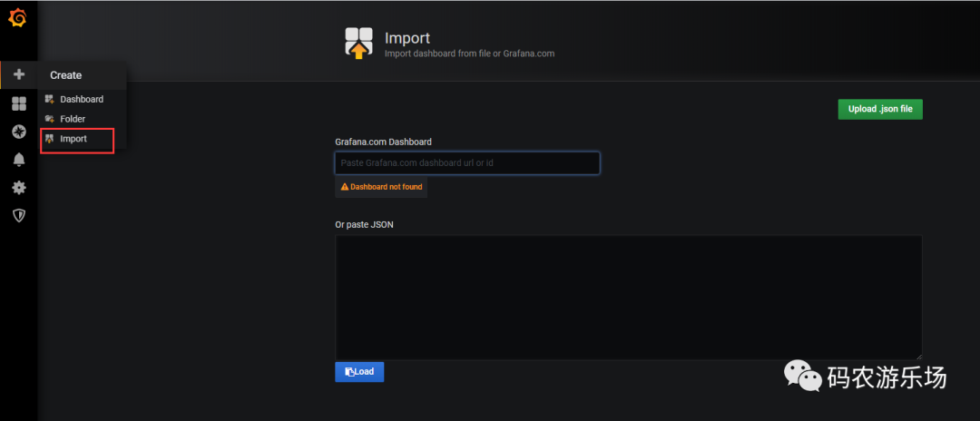Click the 'Grafana.com Dashboard' label
Screen dimensions: 980x421
click(383, 142)
